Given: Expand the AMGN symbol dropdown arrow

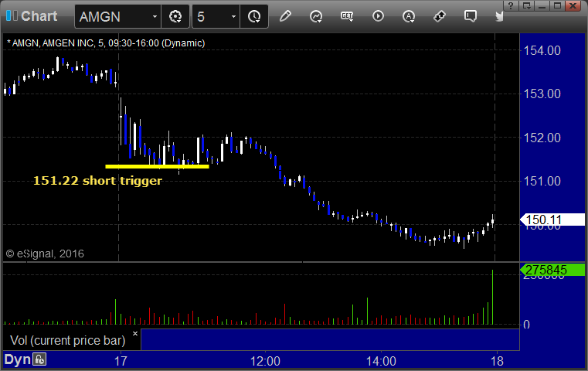Looking at the screenshot, I should coord(155,16).
